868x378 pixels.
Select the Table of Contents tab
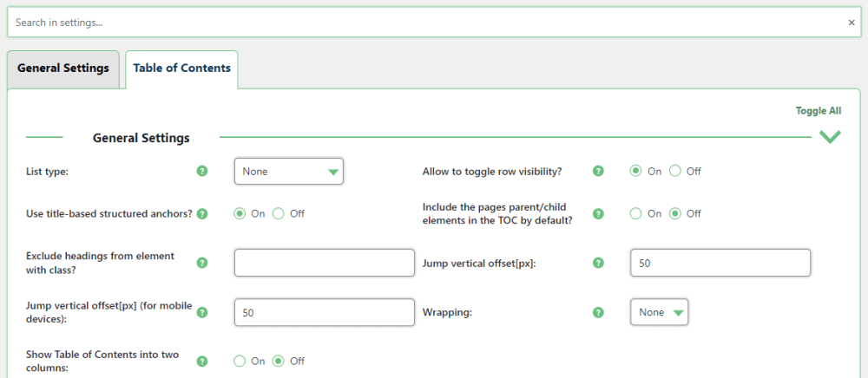[x=181, y=68]
